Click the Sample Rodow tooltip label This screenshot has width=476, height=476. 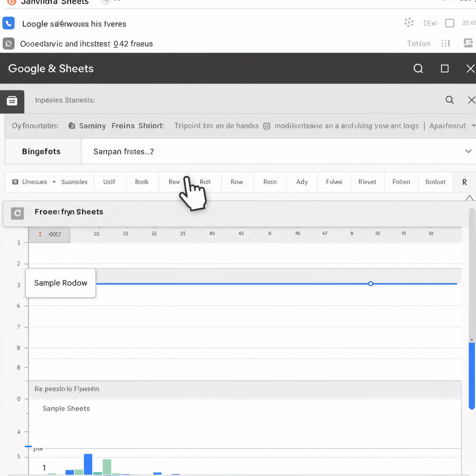click(x=61, y=283)
